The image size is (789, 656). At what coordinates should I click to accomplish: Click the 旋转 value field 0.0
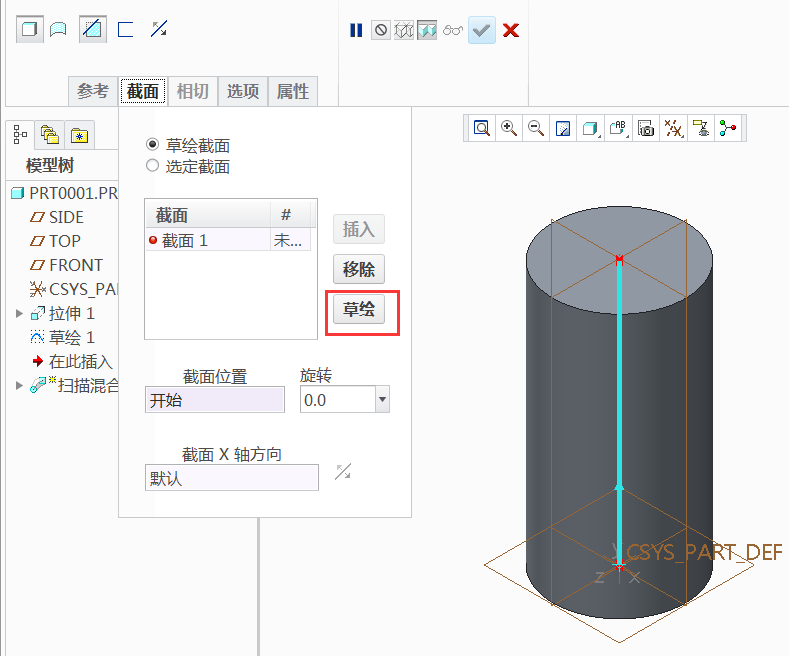[x=338, y=400]
